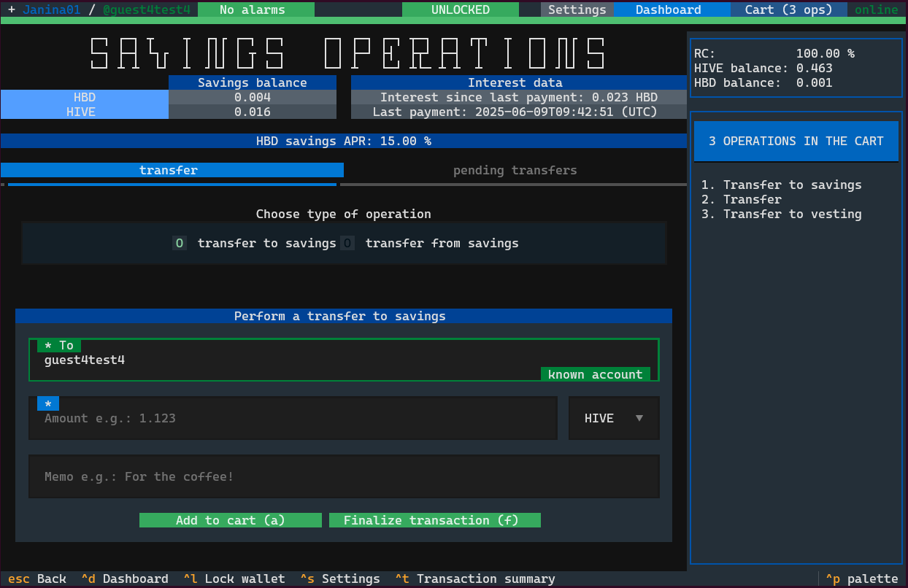Click the ^t Transaction summary footer shortcut
Image resolution: width=908 pixels, height=588 pixels.
[x=475, y=579]
